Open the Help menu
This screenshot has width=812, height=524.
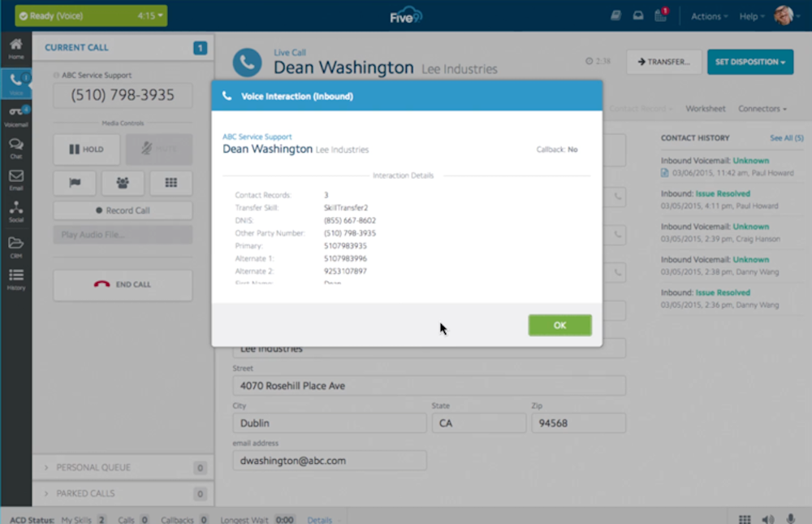(752, 16)
